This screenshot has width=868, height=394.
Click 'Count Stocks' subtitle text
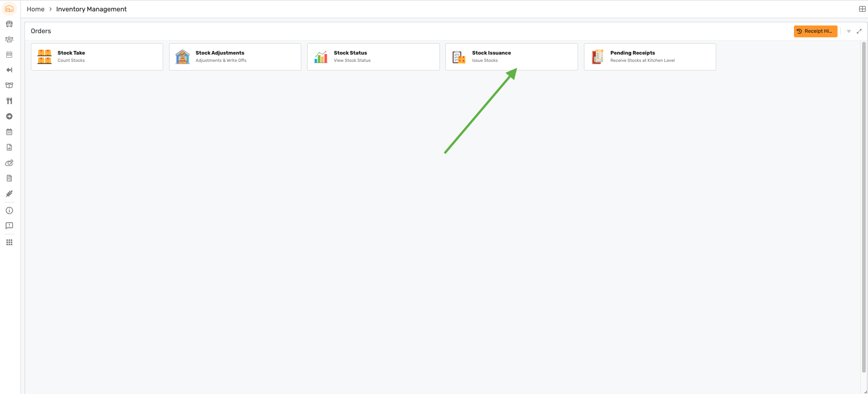coord(71,61)
